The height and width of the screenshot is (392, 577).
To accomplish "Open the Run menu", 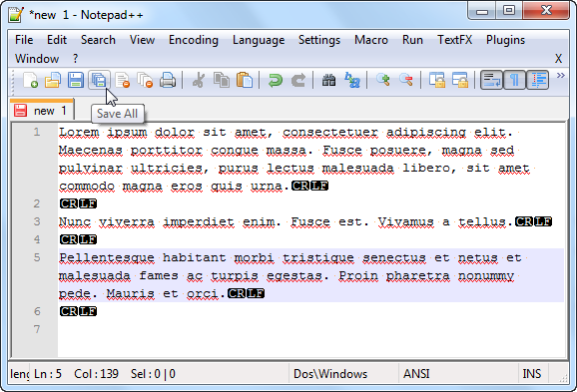I will click(412, 40).
